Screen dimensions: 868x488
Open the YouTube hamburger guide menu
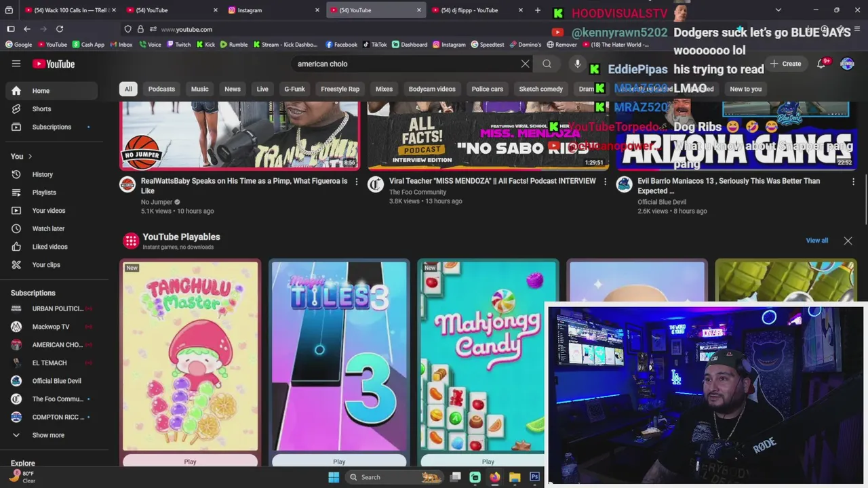[16, 64]
